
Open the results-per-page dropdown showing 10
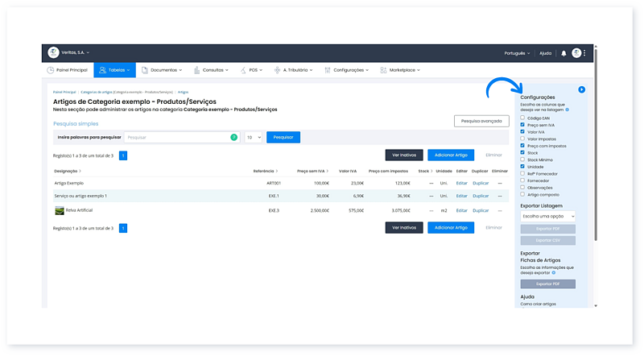(254, 138)
